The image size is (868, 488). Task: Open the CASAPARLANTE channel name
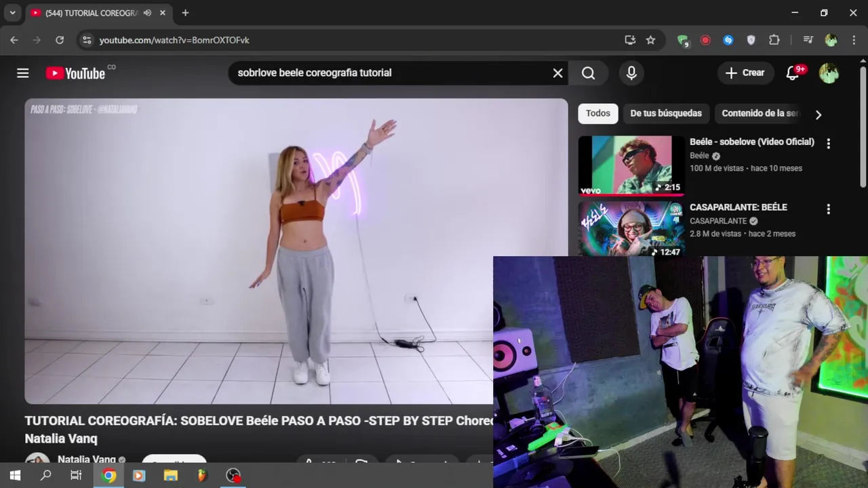coord(718,221)
